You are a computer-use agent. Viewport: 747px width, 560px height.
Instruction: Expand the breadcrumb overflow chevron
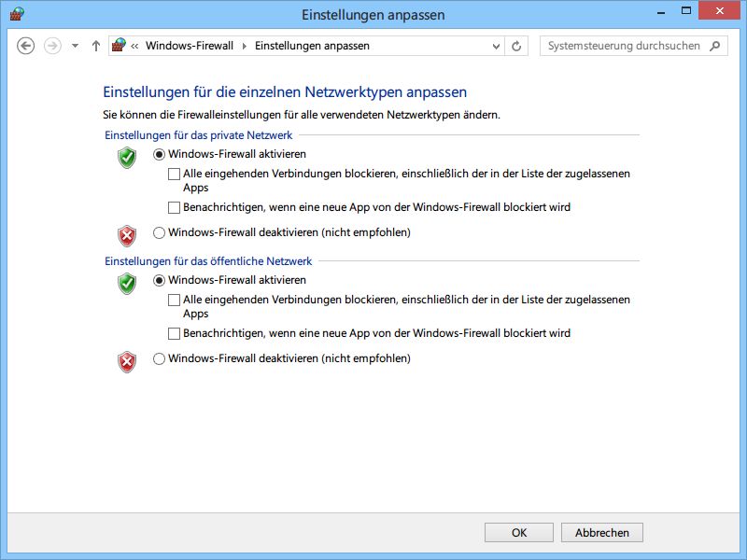click(x=134, y=46)
